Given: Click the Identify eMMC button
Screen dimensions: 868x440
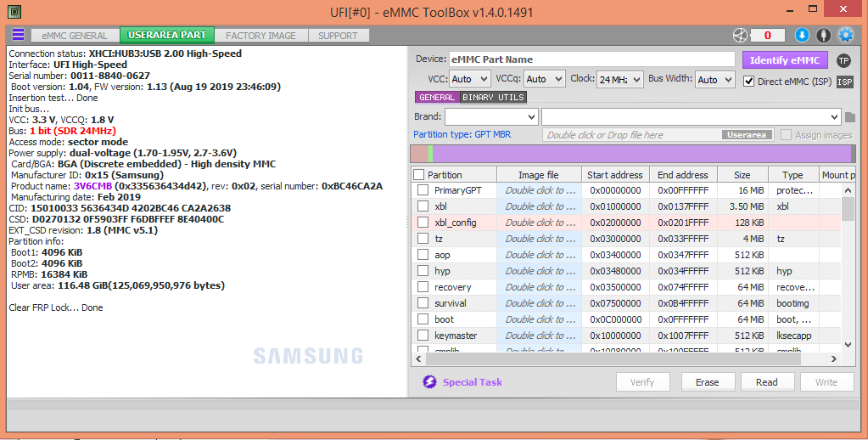Looking at the screenshot, I should [x=784, y=60].
